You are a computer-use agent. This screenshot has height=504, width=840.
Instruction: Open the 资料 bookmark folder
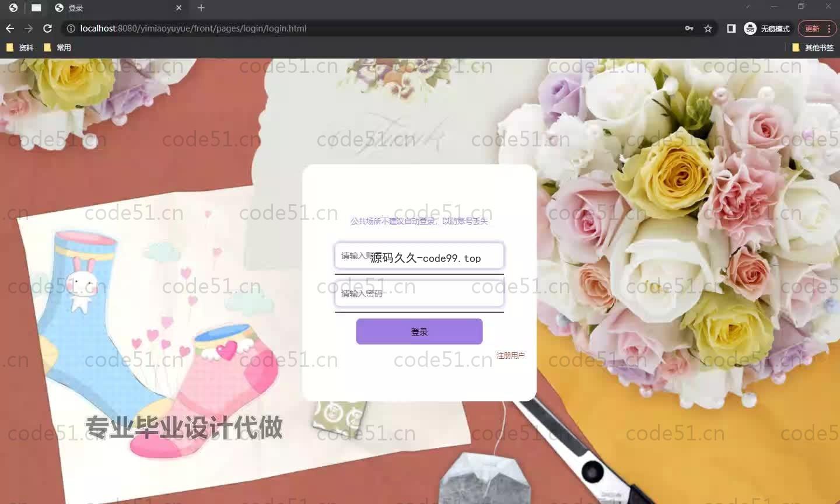click(x=20, y=48)
